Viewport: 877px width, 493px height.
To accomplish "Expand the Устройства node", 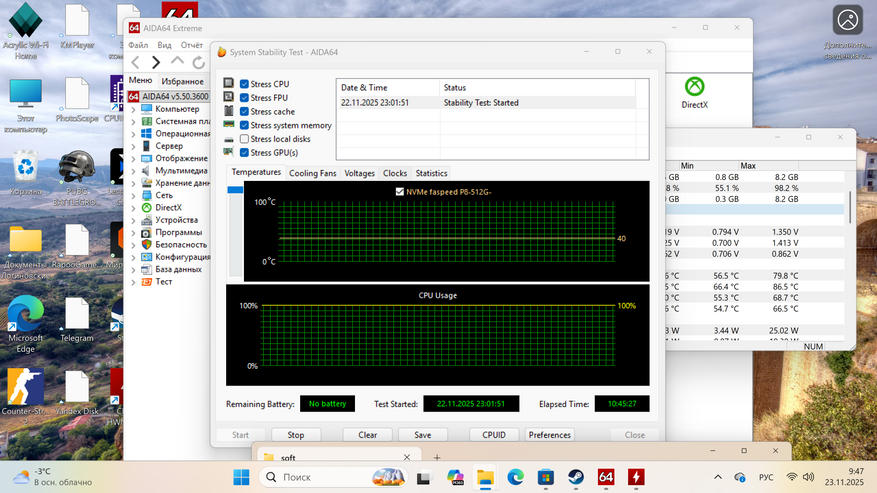I will point(133,220).
